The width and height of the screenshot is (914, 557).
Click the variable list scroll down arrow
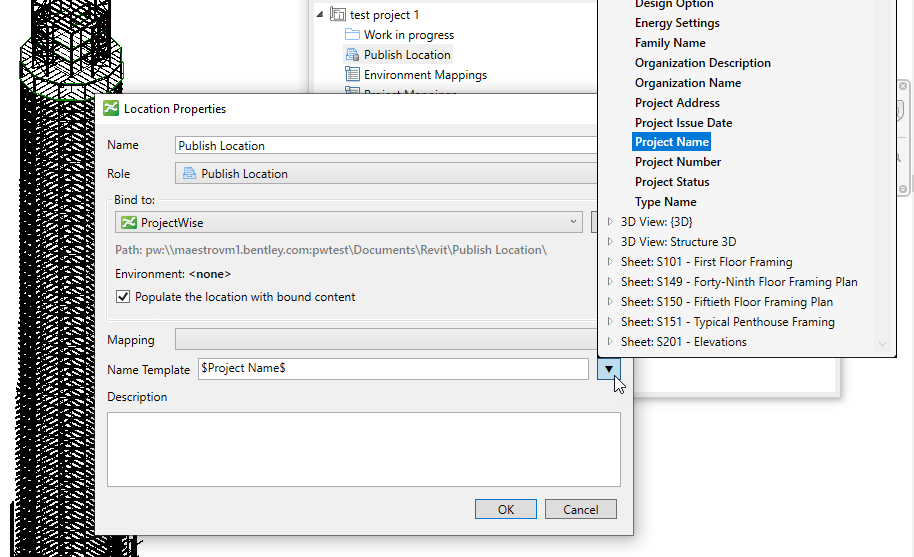coord(883,344)
